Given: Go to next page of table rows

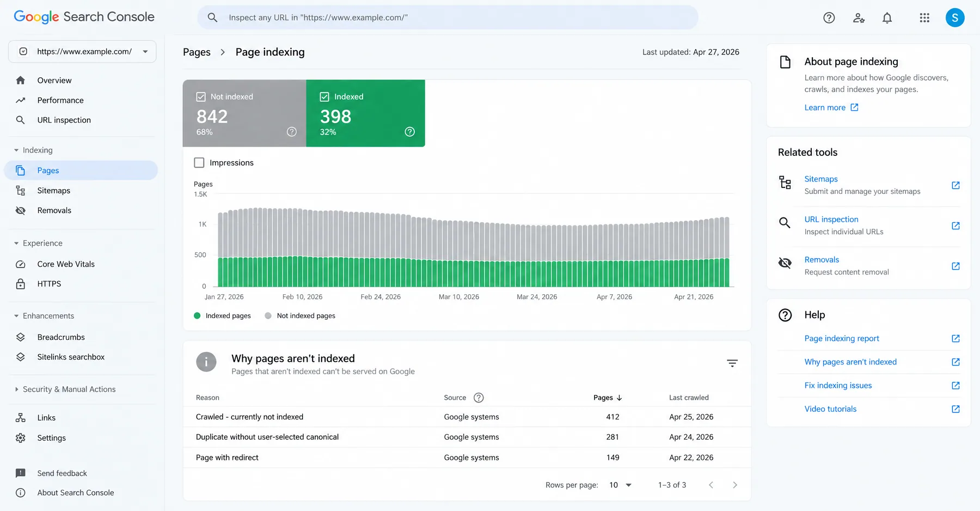Looking at the screenshot, I should (735, 485).
